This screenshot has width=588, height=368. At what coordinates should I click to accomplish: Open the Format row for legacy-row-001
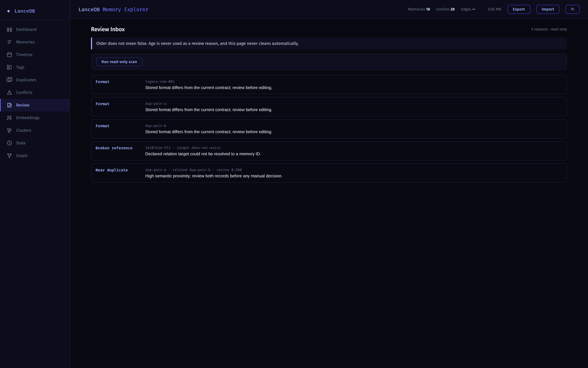[x=329, y=85]
